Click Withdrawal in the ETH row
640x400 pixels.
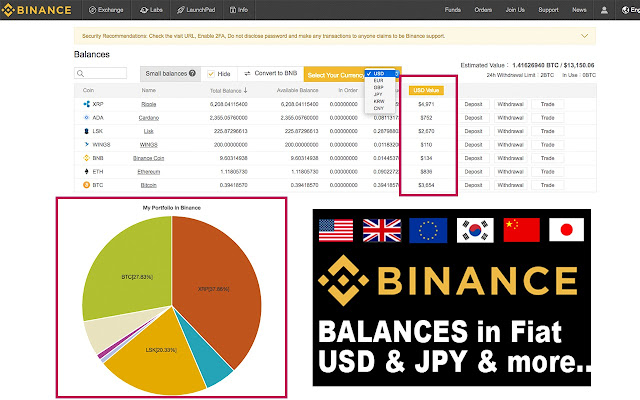pyautogui.click(x=510, y=171)
